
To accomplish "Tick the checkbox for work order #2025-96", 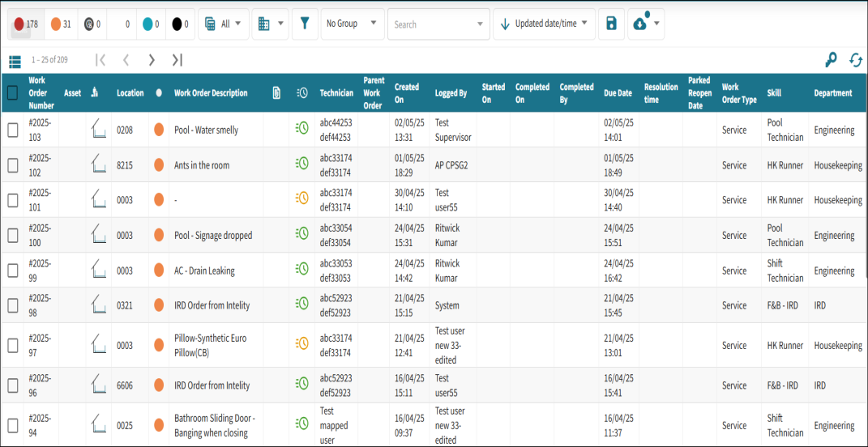I will [12, 385].
